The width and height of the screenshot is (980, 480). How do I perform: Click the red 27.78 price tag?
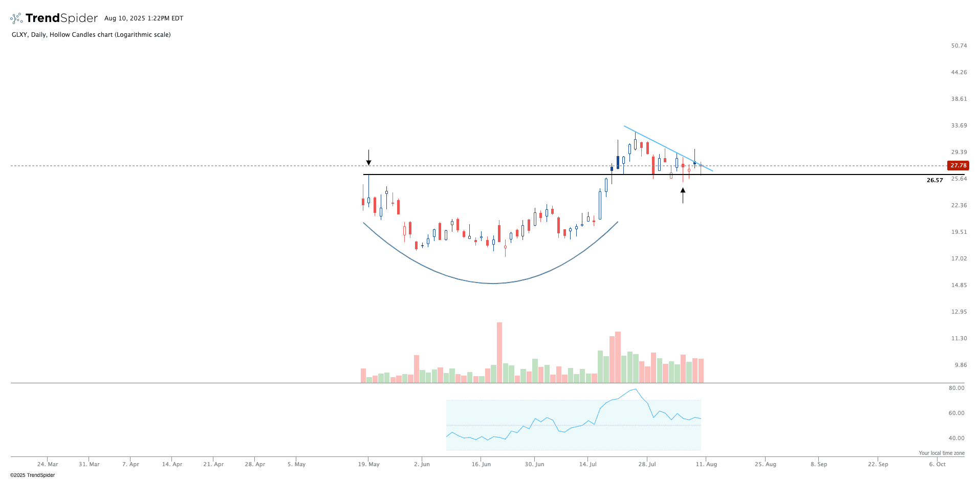pyautogui.click(x=957, y=165)
